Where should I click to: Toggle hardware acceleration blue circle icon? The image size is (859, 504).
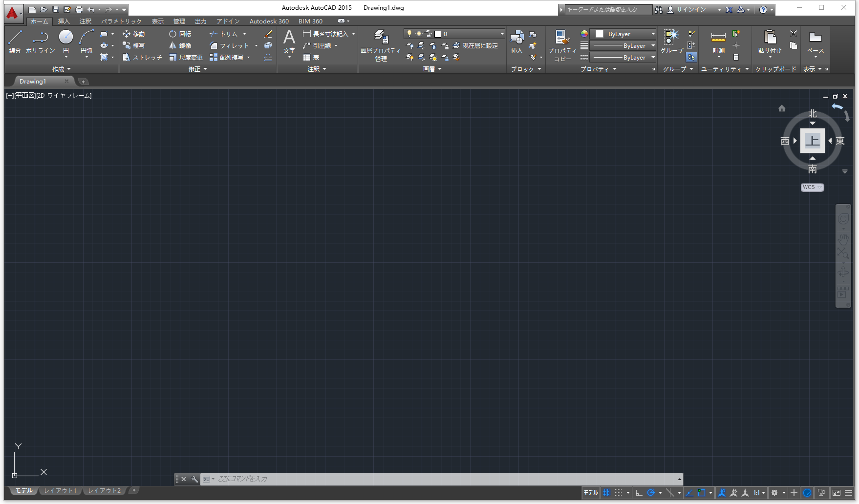(x=807, y=493)
